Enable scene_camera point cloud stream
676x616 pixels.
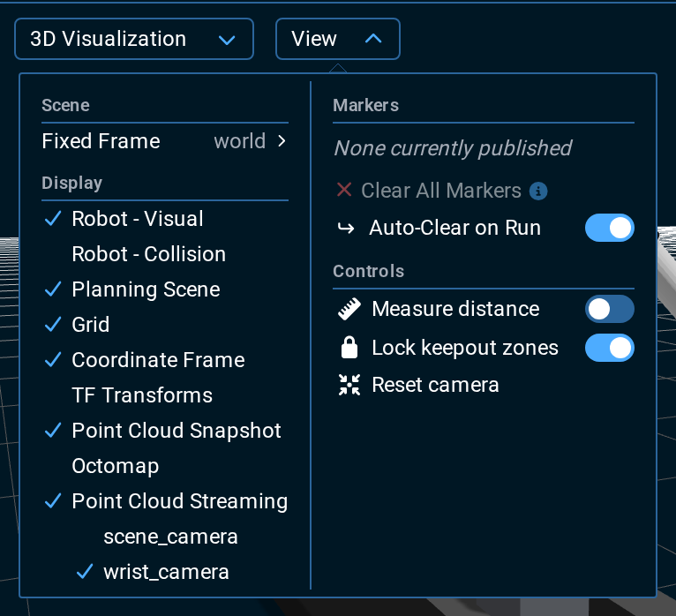(x=170, y=537)
